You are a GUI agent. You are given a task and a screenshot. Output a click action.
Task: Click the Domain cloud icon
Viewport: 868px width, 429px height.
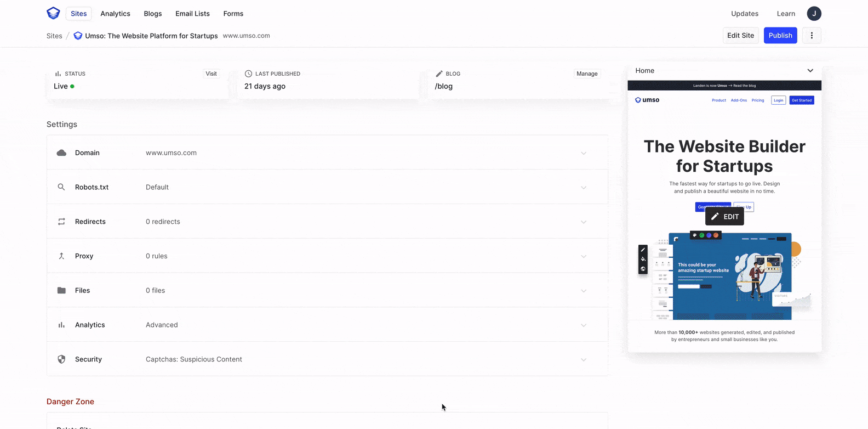click(61, 153)
